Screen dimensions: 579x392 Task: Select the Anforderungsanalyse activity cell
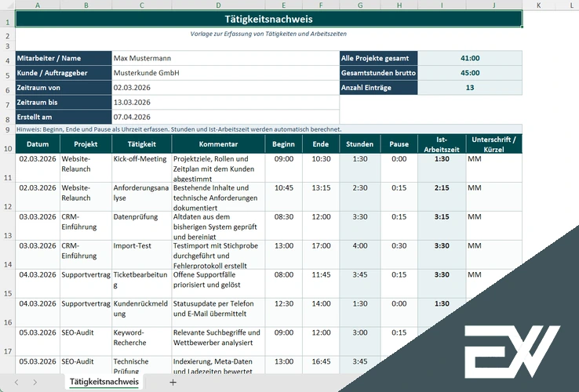(x=142, y=197)
